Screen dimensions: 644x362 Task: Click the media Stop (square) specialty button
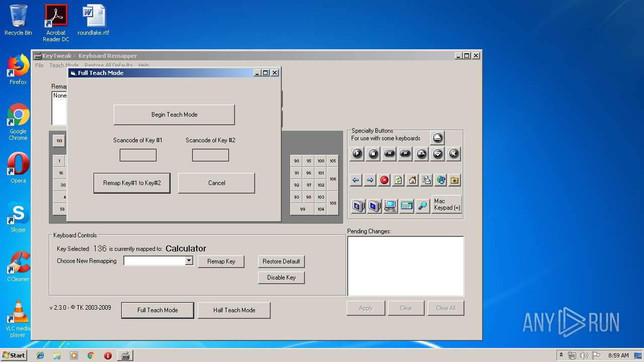pyautogui.click(x=373, y=154)
